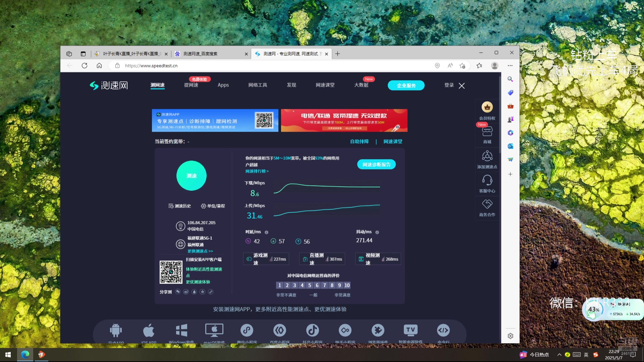Copy share link icon

click(x=211, y=292)
